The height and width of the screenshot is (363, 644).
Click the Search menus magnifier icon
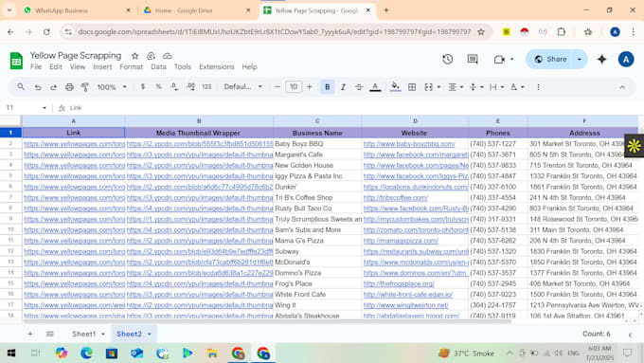click(21, 87)
